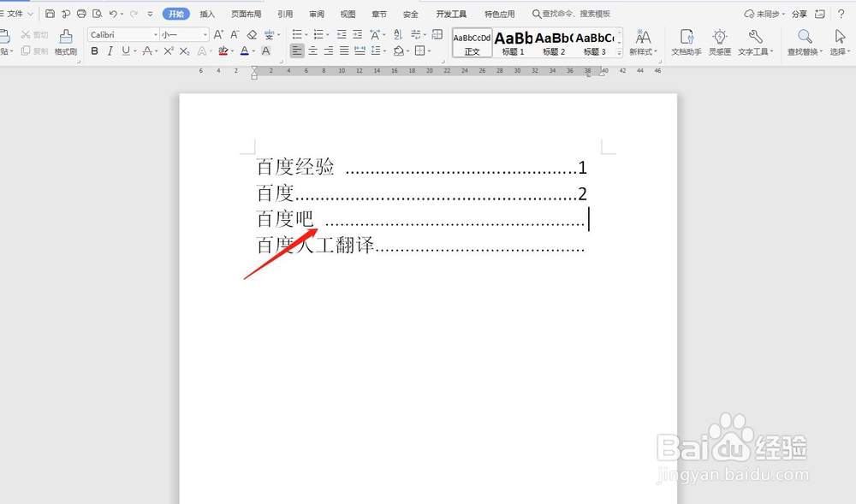Click the character shading A icon
The image size is (856, 504).
point(266,50)
